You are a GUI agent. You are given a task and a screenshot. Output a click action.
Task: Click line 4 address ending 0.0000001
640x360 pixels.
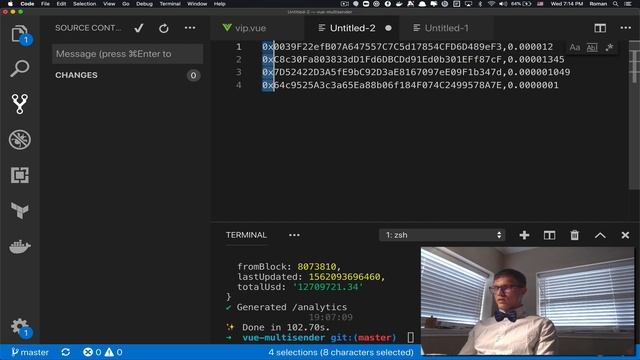[x=410, y=85]
